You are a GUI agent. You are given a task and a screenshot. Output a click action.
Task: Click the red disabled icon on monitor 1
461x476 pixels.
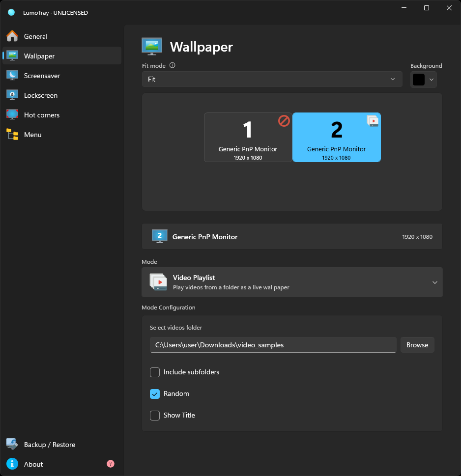[284, 121]
